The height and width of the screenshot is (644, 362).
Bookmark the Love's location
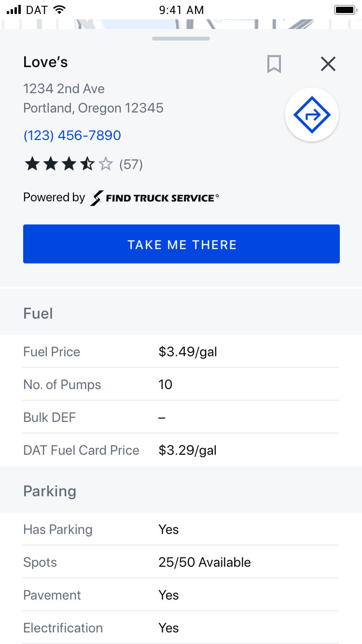pyautogui.click(x=274, y=64)
